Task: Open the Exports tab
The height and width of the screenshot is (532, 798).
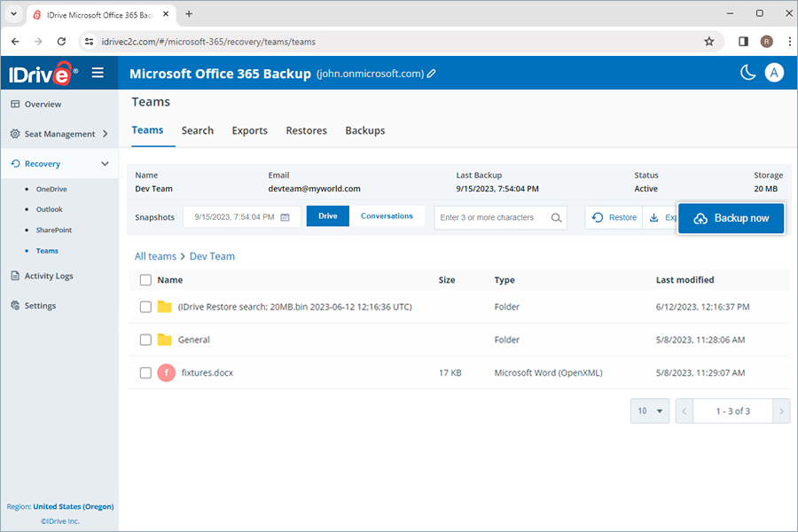Action: coord(249,130)
